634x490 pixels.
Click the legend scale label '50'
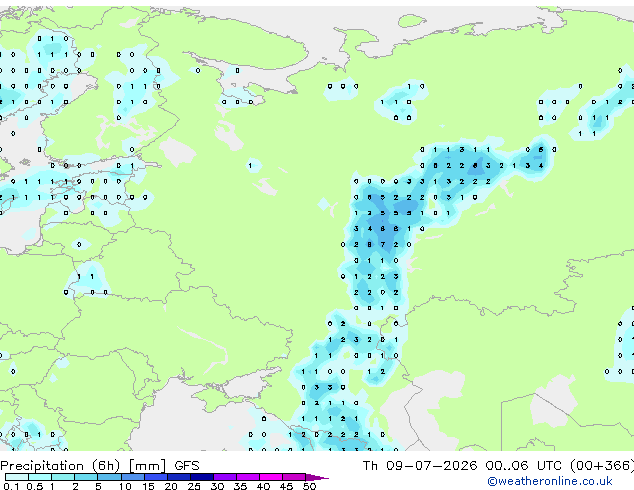tap(309, 486)
